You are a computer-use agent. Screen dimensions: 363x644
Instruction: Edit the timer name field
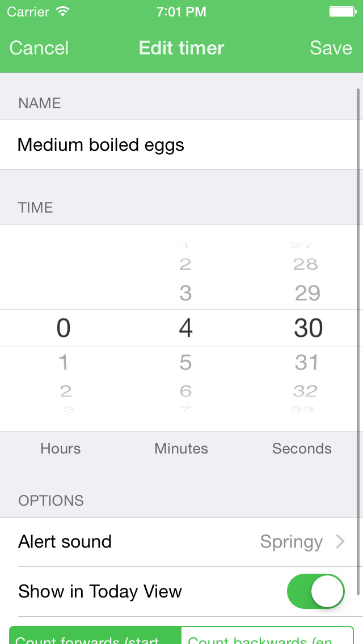pyautogui.click(x=100, y=145)
